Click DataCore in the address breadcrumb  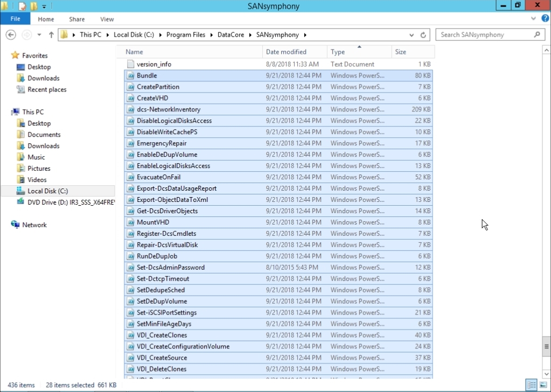231,35
